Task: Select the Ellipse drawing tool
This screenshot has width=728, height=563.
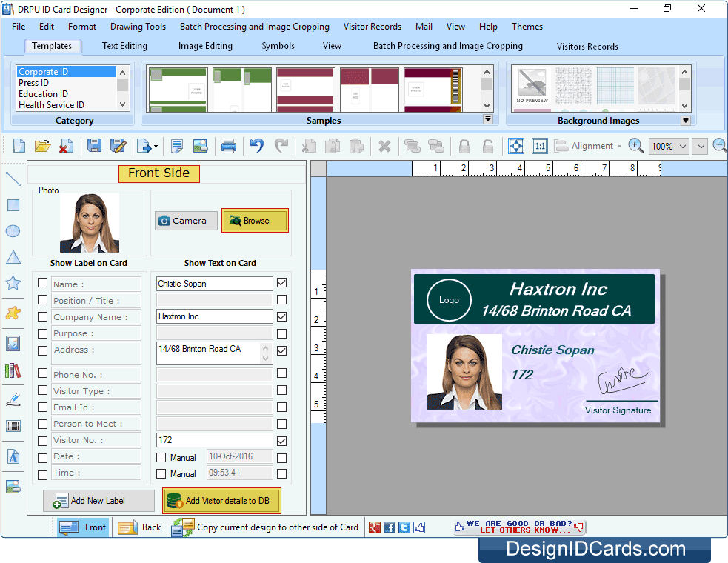Action: click(13, 231)
